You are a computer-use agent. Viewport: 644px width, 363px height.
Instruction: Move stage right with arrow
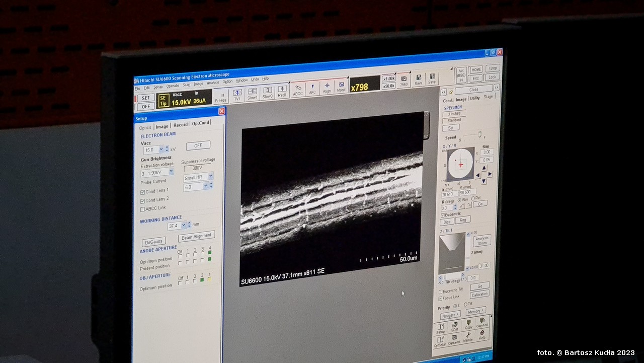(490, 174)
